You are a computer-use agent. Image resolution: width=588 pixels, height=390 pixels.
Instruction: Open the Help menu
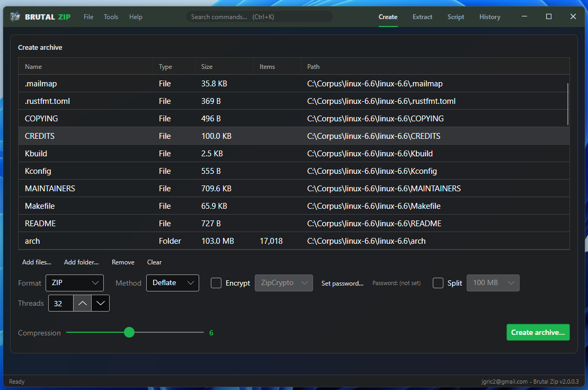[x=136, y=17]
